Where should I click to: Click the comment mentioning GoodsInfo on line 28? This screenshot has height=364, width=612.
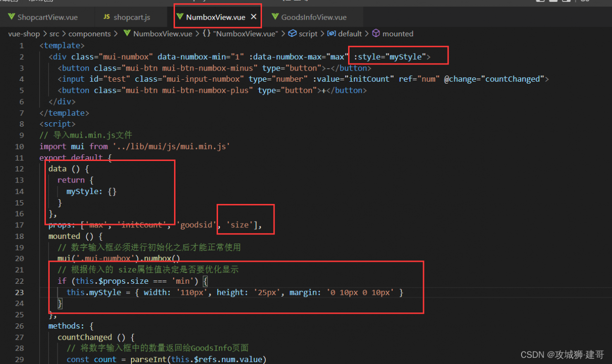(157, 348)
